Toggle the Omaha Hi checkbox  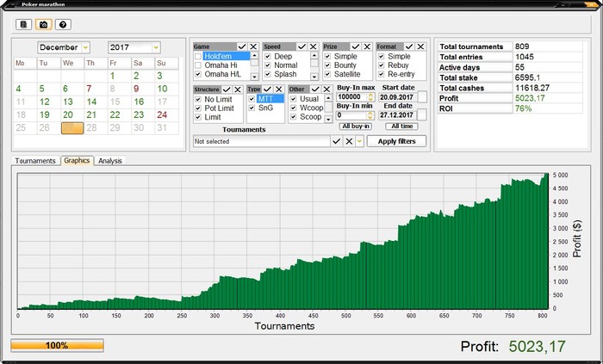coord(197,65)
